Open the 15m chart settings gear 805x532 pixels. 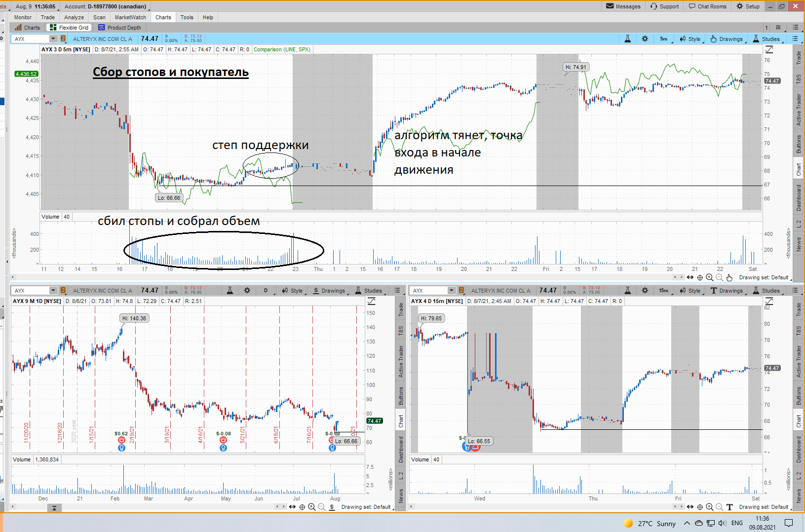coord(645,291)
